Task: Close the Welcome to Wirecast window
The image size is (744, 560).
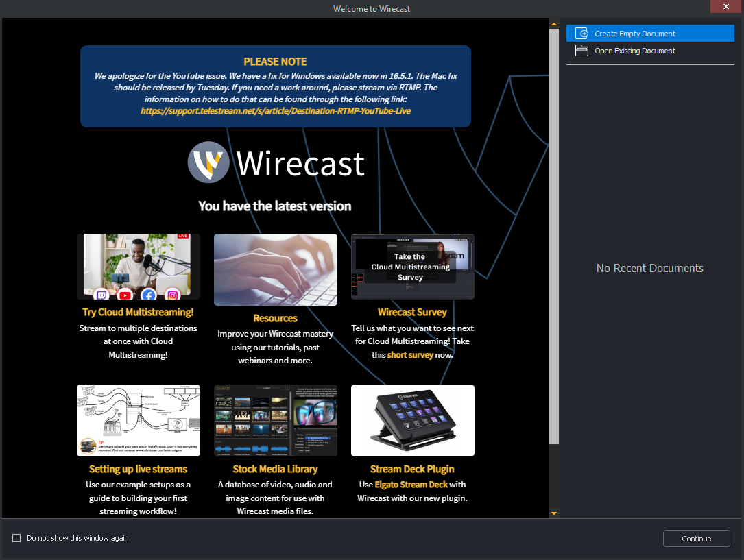Action: (726, 7)
